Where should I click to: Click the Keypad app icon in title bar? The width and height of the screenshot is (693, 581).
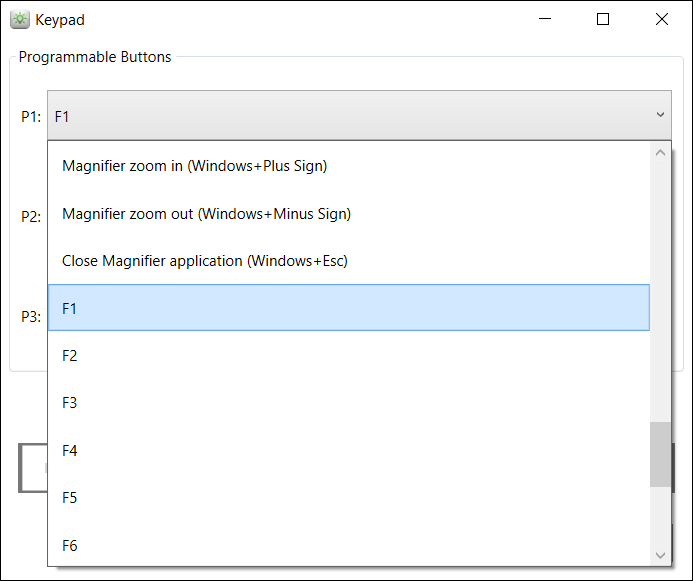coord(19,19)
